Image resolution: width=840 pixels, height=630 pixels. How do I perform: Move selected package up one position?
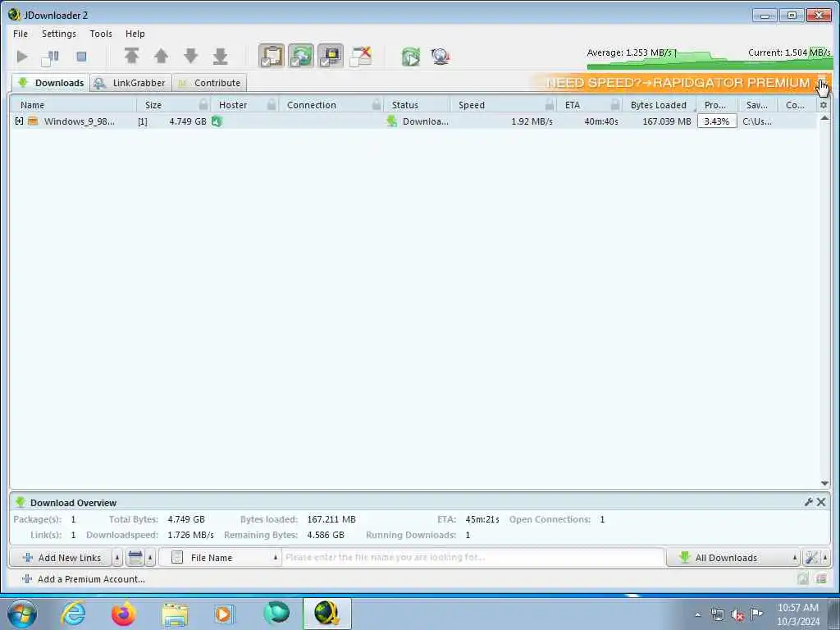click(x=162, y=57)
